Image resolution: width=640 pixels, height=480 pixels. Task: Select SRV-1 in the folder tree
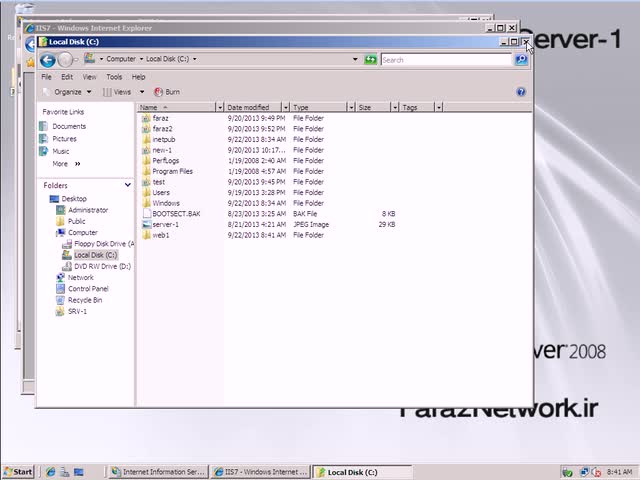click(77, 311)
